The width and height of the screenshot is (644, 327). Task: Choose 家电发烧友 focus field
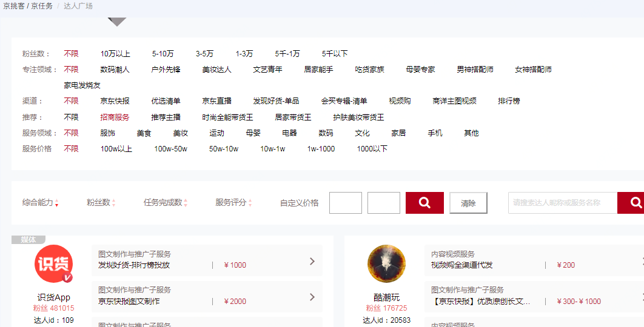pyautogui.click(x=82, y=86)
